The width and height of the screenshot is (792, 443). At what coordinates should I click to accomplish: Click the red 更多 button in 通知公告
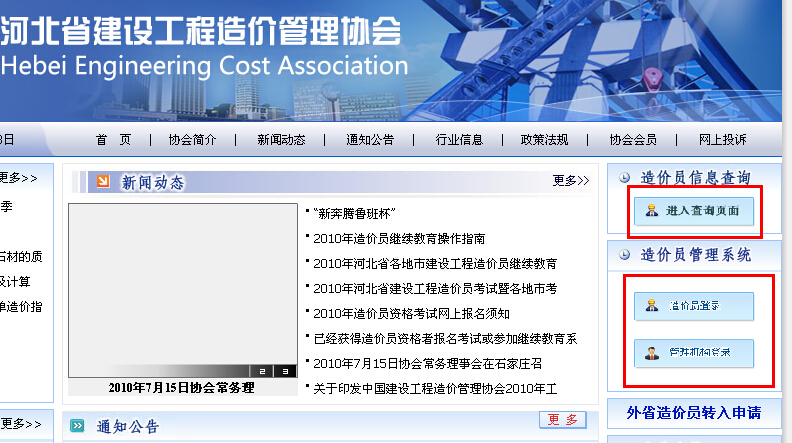pos(562,420)
